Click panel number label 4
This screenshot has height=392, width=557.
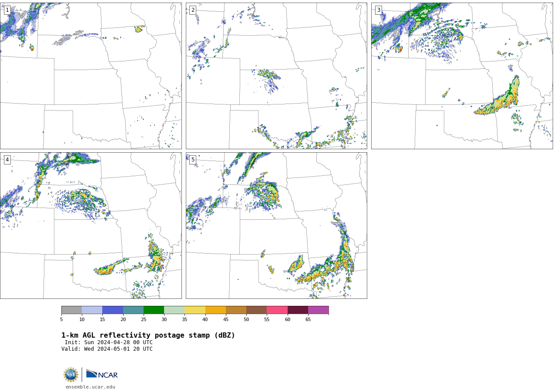(x=7, y=160)
